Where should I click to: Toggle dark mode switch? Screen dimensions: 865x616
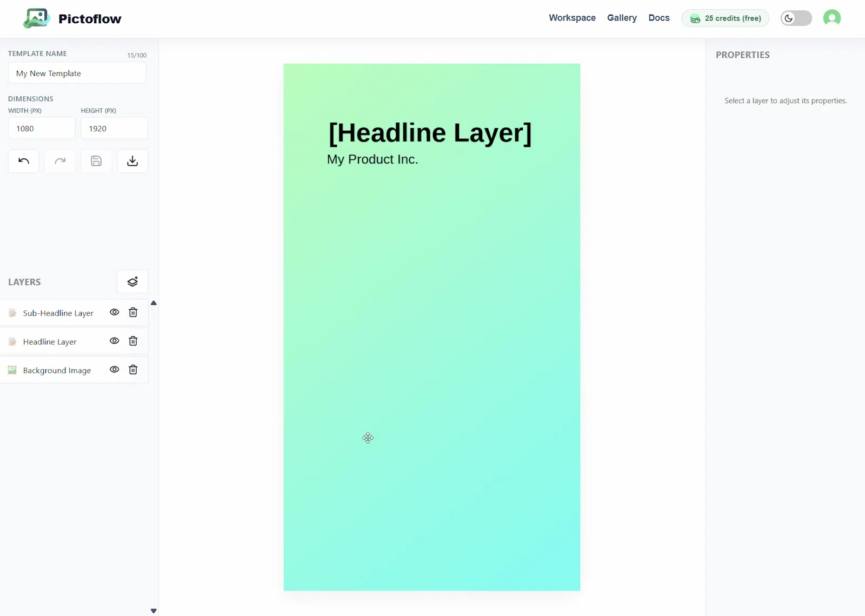(x=796, y=18)
